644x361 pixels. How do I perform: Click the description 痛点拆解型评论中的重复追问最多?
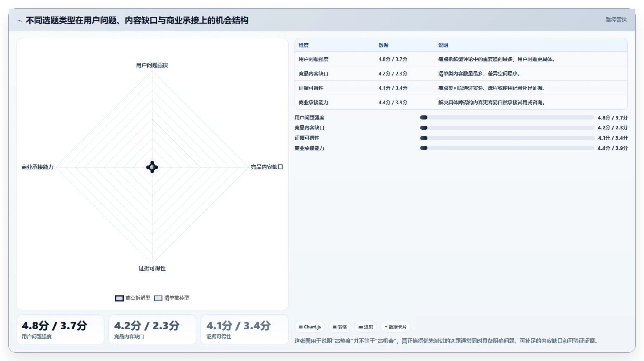point(476,59)
